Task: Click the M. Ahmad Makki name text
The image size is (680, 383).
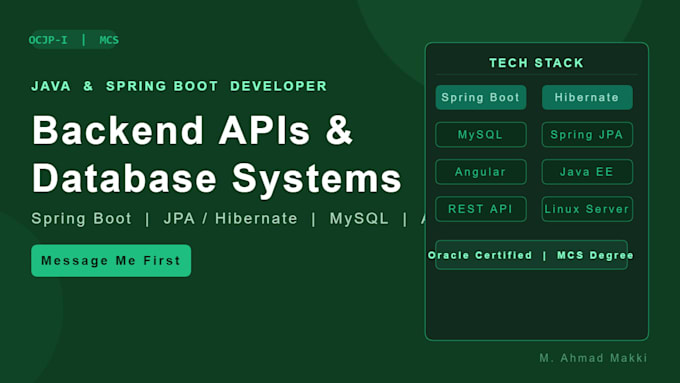Action: point(593,358)
